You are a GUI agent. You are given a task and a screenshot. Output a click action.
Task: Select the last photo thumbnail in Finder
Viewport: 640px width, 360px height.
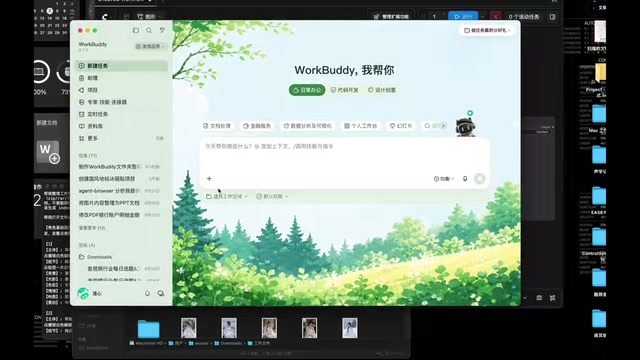click(350, 328)
